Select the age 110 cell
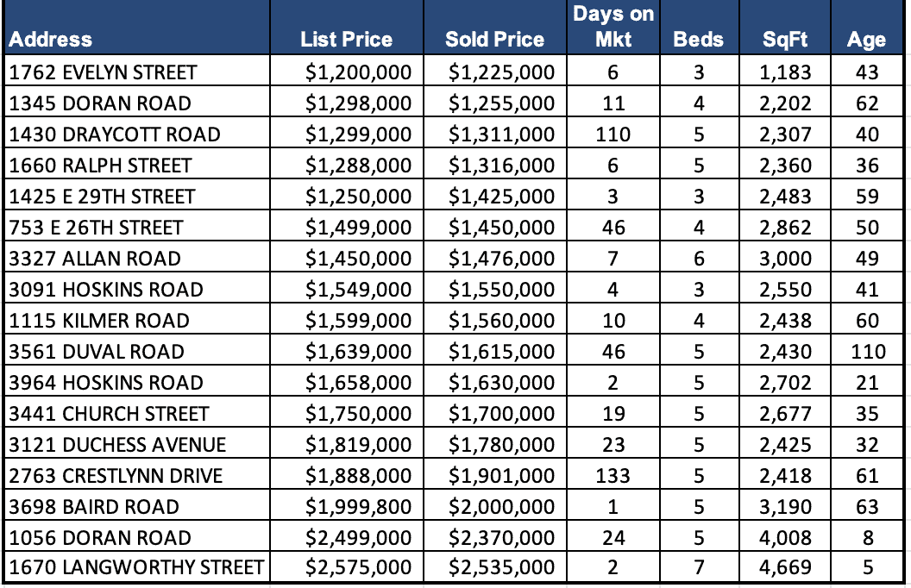 tap(866, 352)
